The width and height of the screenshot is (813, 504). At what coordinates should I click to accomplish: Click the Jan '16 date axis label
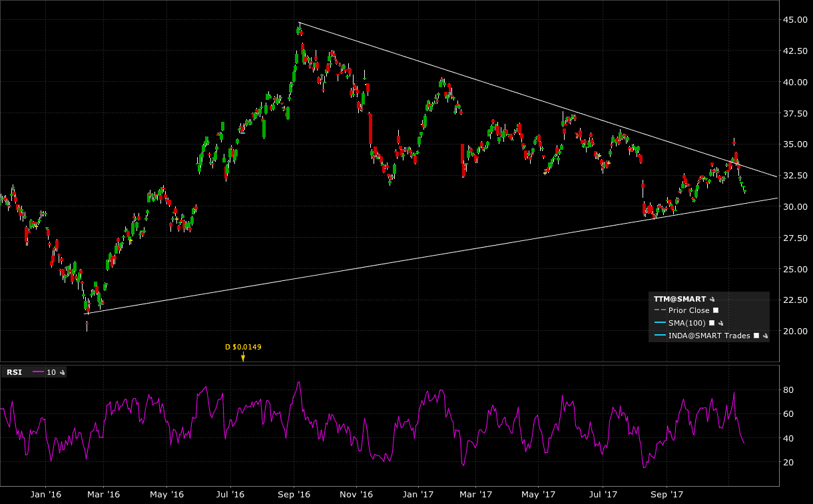tap(46, 495)
